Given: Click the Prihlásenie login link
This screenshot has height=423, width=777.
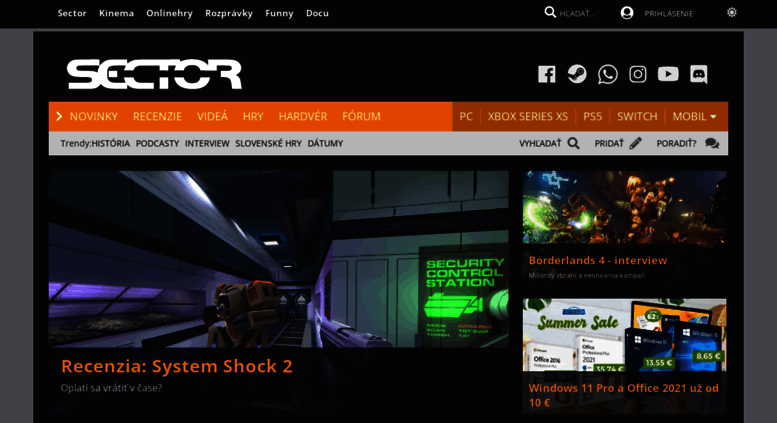Looking at the screenshot, I should pyautogui.click(x=668, y=14).
